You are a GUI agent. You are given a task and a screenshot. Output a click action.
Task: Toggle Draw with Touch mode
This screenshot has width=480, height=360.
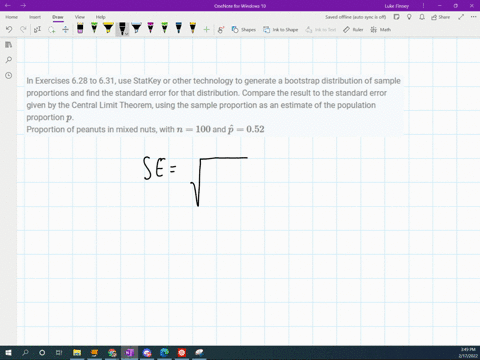pos(220,30)
